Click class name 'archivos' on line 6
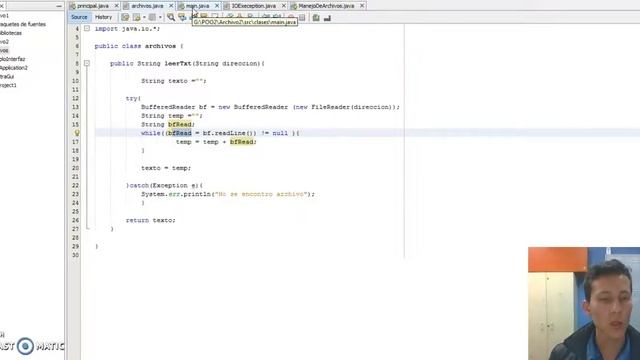The image size is (640, 360). pos(160,46)
